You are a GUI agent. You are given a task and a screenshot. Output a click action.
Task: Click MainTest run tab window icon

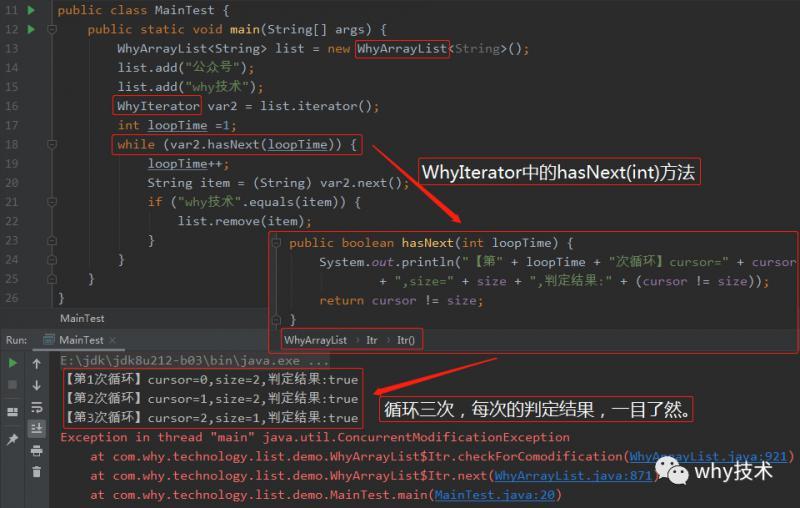[x=49, y=340]
